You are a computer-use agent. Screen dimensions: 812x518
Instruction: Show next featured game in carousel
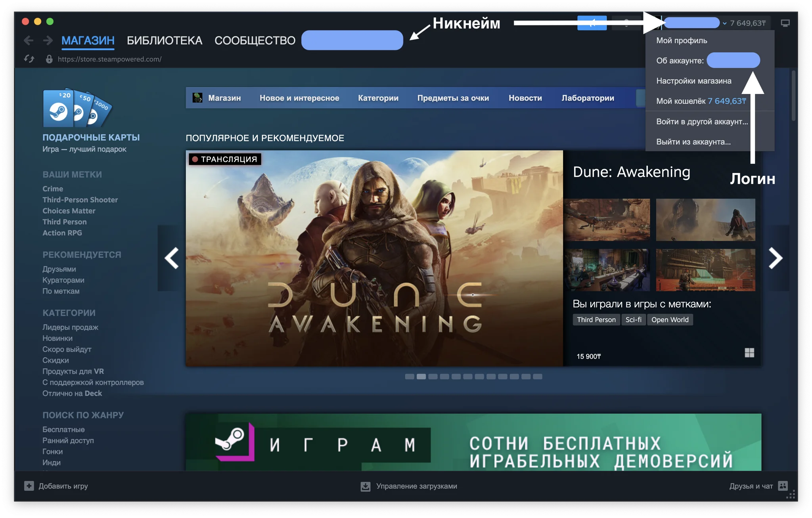[x=776, y=258]
